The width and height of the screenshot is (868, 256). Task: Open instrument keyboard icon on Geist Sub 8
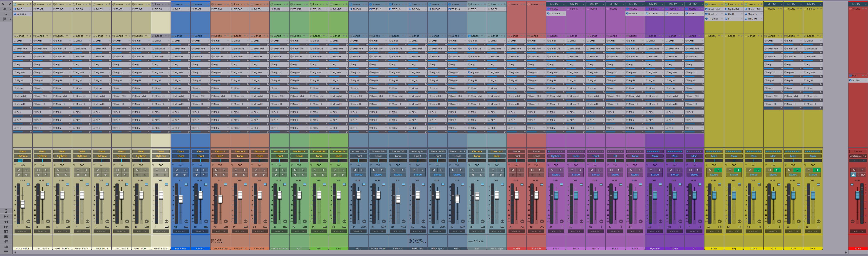point(166,227)
